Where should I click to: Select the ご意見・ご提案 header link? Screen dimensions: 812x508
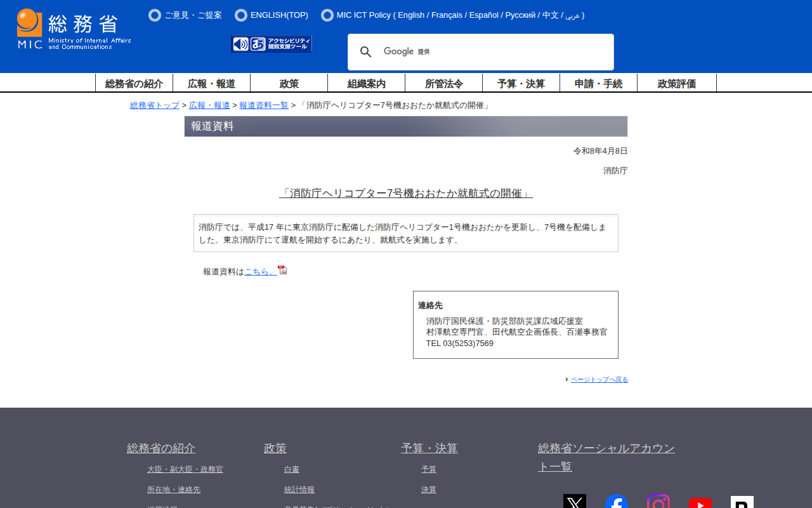[193, 15]
